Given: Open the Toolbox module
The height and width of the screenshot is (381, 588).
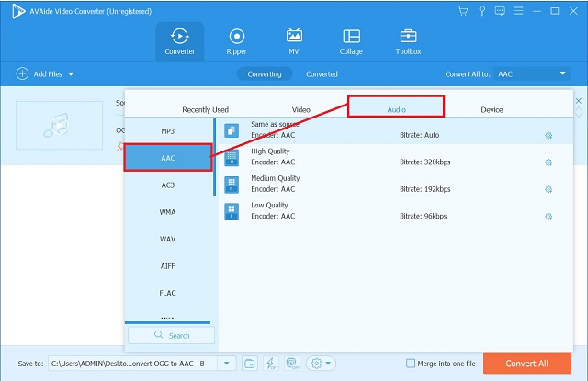Looking at the screenshot, I should (x=408, y=41).
